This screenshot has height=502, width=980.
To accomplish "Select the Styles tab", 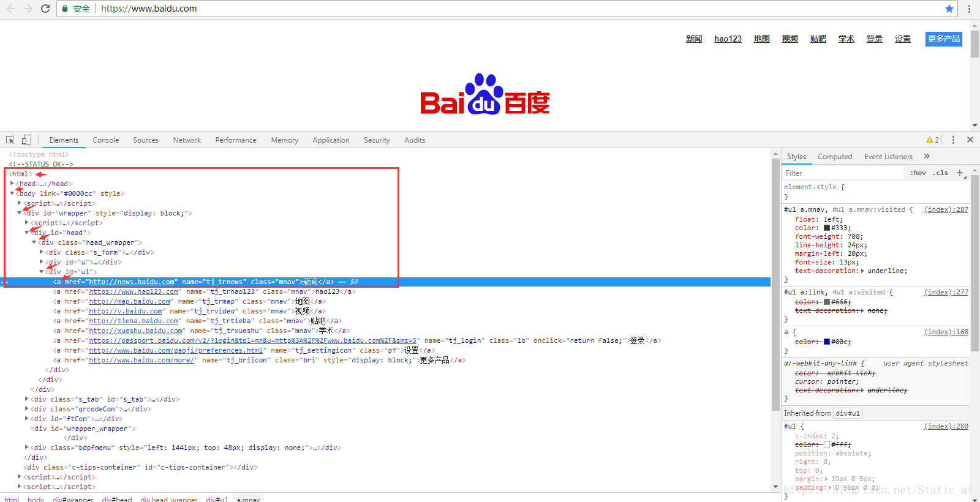I will 796,157.
